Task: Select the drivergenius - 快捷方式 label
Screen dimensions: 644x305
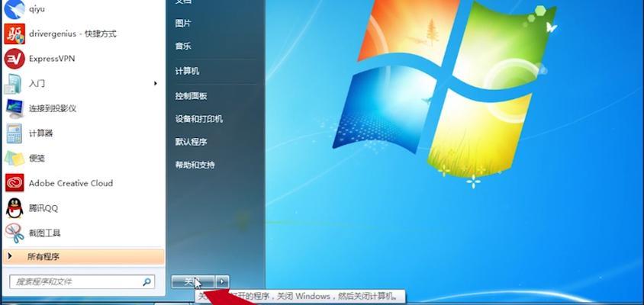Action: pos(72,34)
